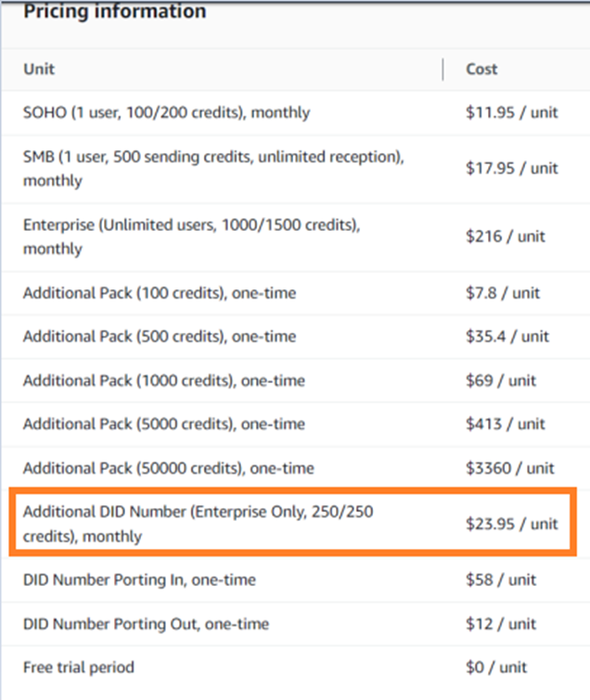Select DID Number Porting Out row

tap(295, 624)
